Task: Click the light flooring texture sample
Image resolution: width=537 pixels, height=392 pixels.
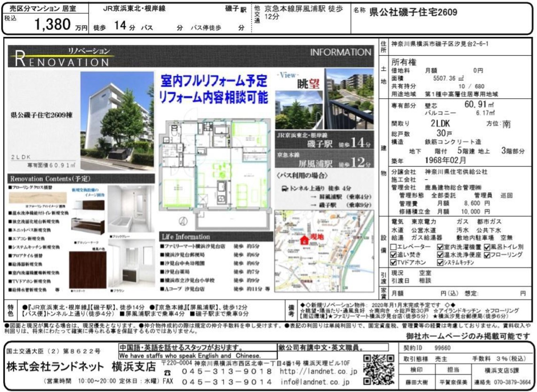Action: point(38,197)
